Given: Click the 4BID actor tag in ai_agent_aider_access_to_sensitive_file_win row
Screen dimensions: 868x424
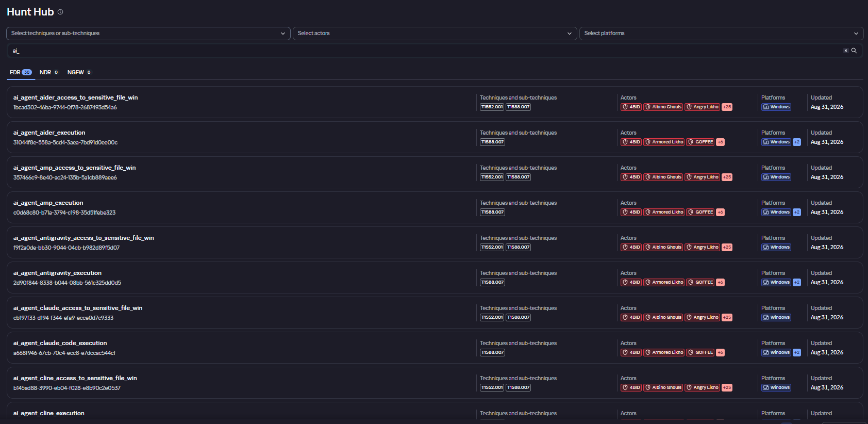Looking at the screenshot, I should [631, 107].
